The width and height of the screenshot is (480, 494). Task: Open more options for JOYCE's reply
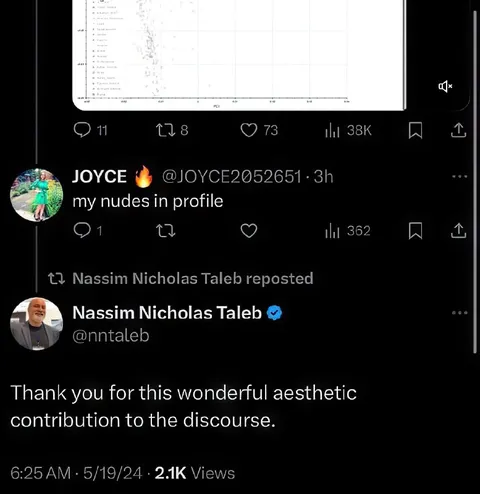[x=460, y=176]
